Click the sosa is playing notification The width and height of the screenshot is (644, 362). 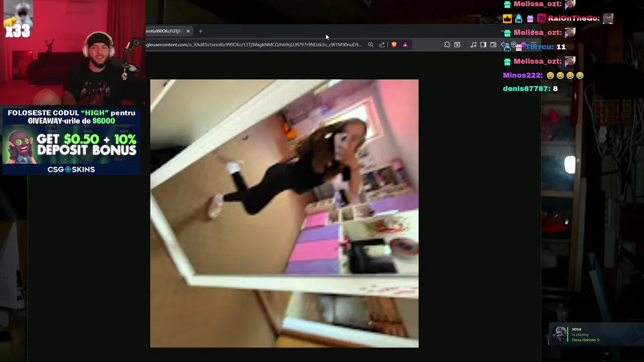point(596,334)
